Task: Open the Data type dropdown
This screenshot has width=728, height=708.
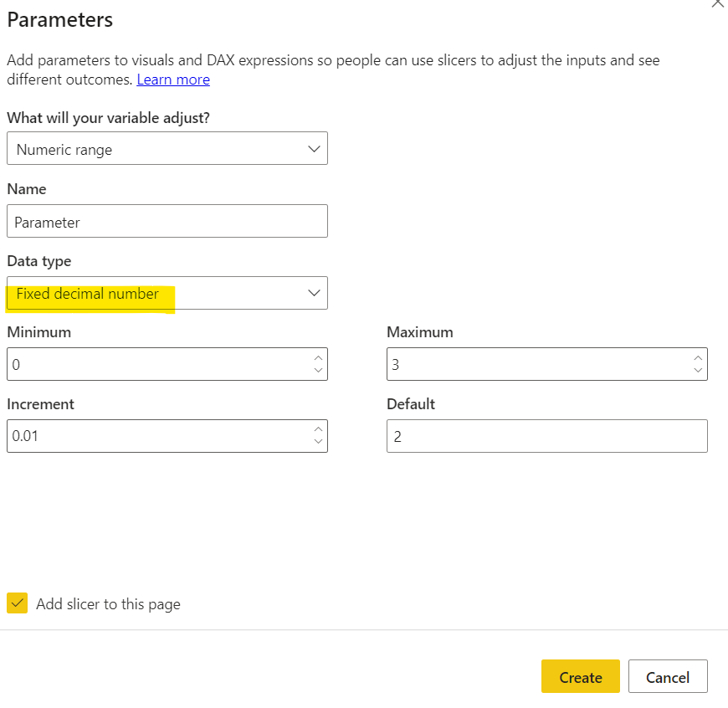Action: pos(167,294)
